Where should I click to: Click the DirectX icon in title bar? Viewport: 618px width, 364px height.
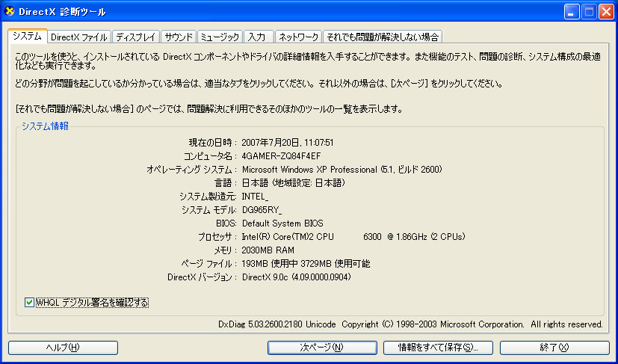click(10, 11)
